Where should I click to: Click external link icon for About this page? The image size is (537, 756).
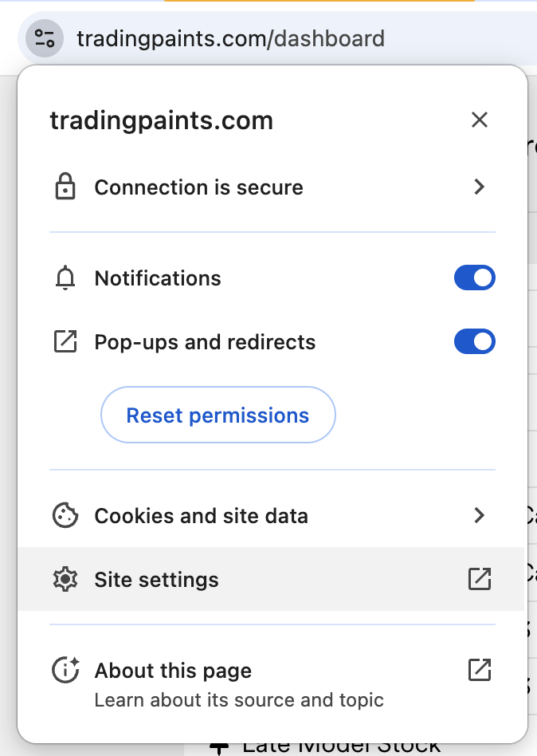click(x=479, y=671)
